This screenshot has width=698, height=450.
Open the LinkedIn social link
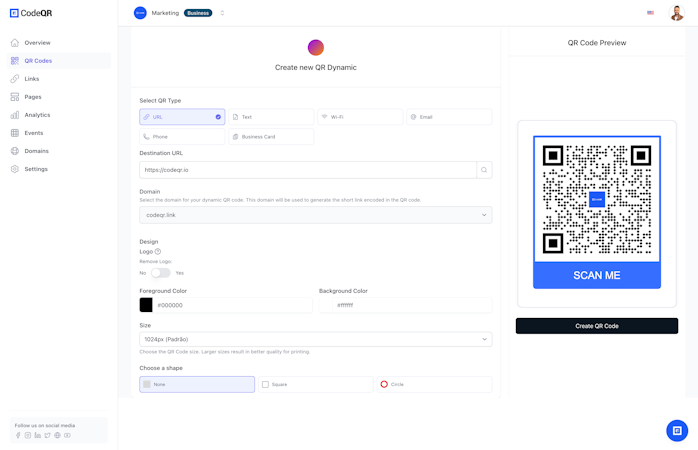[x=37, y=435]
